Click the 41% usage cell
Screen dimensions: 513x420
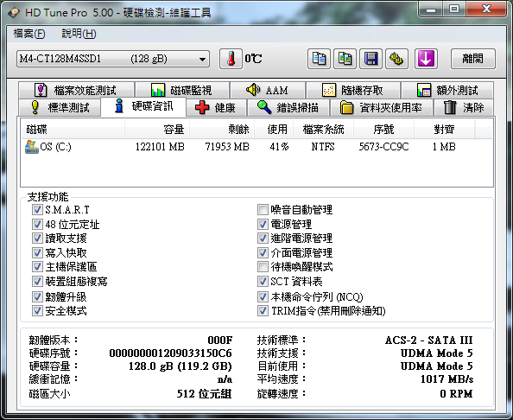pos(279,147)
